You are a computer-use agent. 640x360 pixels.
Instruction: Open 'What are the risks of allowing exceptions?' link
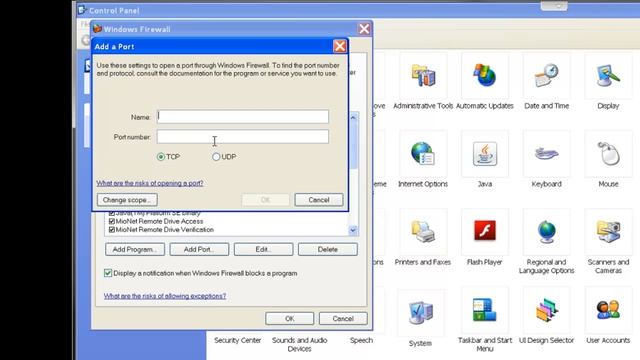[x=165, y=296]
